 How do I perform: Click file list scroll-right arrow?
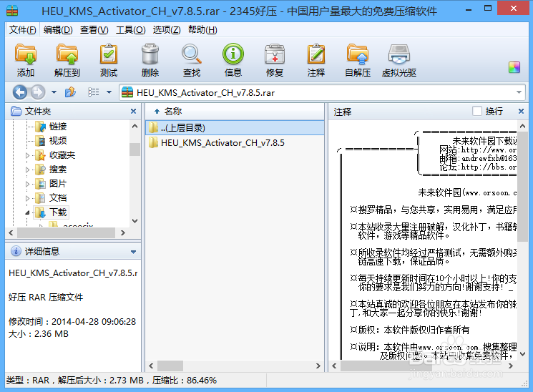[x=318, y=366]
